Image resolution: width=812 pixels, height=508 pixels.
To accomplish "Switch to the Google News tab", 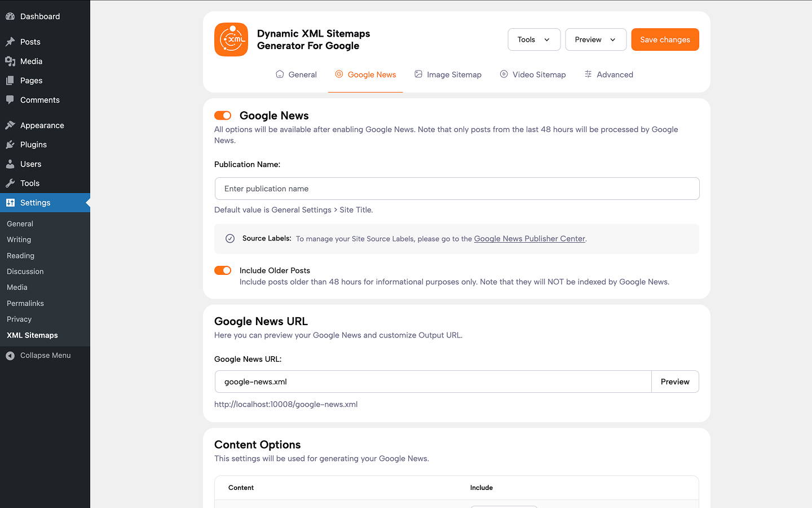I will (x=365, y=74).
